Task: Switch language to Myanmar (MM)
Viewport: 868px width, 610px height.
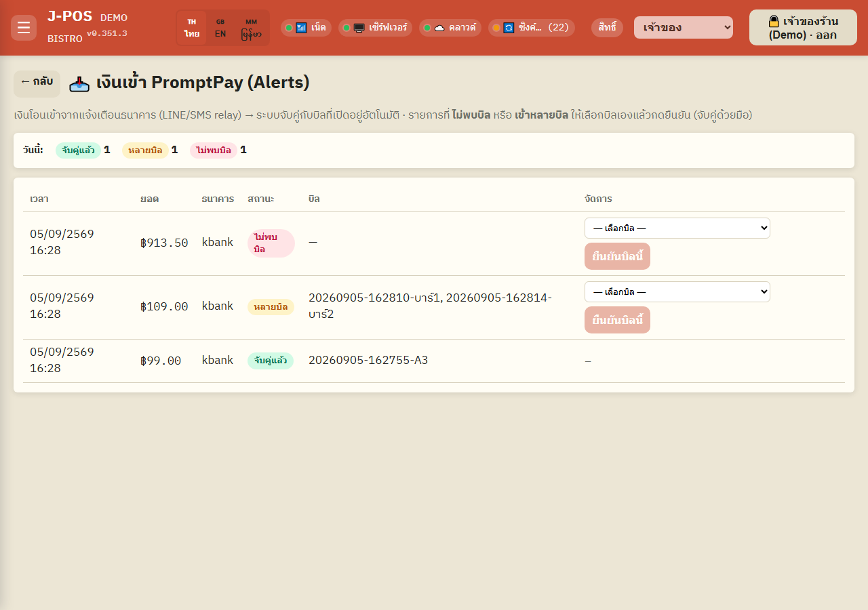Action: (x=251, y=28)
